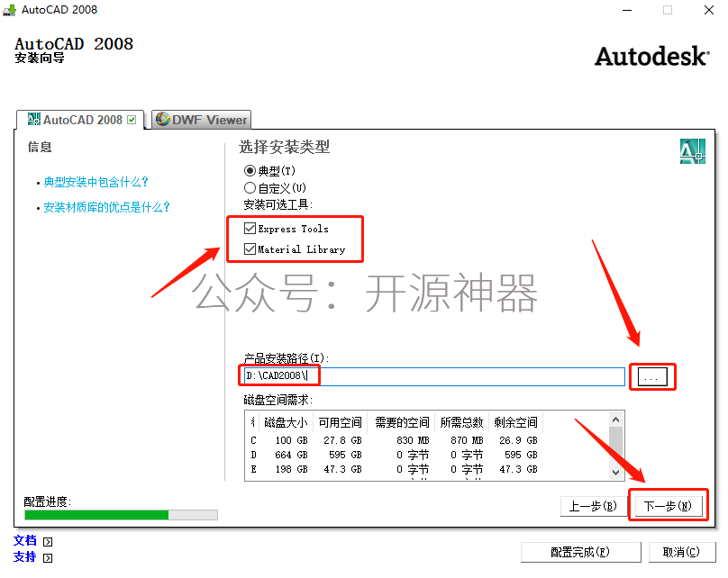Click the 支持 link

(x=25, y=557)
